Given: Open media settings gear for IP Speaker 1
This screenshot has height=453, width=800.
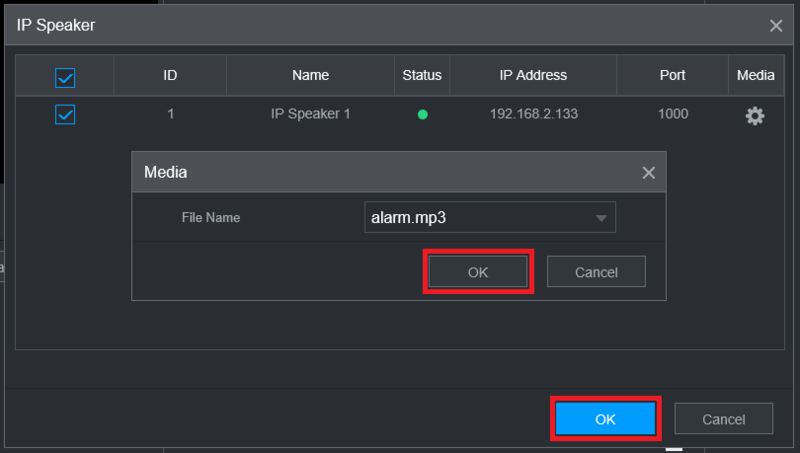Looking at the screenshot, I should pyautogui.click(x=755, y=116).
